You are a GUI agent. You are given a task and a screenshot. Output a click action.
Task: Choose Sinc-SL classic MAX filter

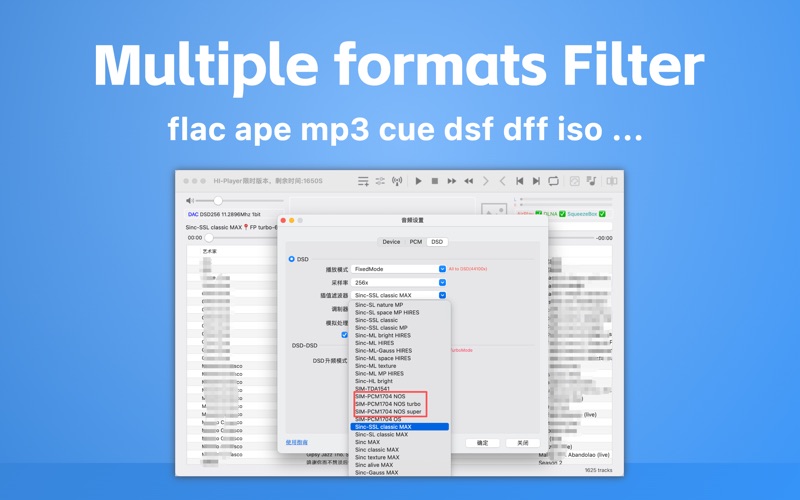tap(381, 434)
